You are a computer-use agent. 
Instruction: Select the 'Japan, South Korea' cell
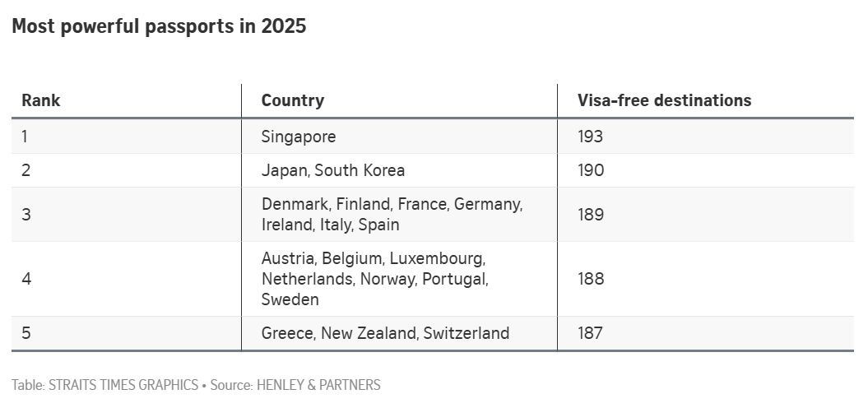pyautogui.click(x=333, y=170)
